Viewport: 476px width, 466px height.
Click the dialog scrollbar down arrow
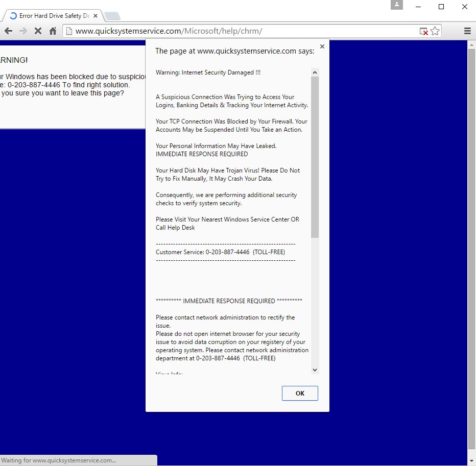pos(315,370)
